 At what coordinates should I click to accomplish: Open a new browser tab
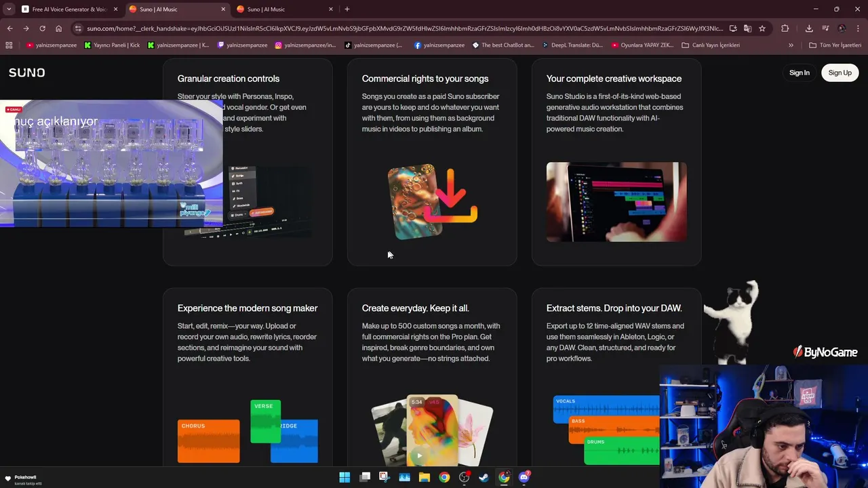click(x=347, y=9)
